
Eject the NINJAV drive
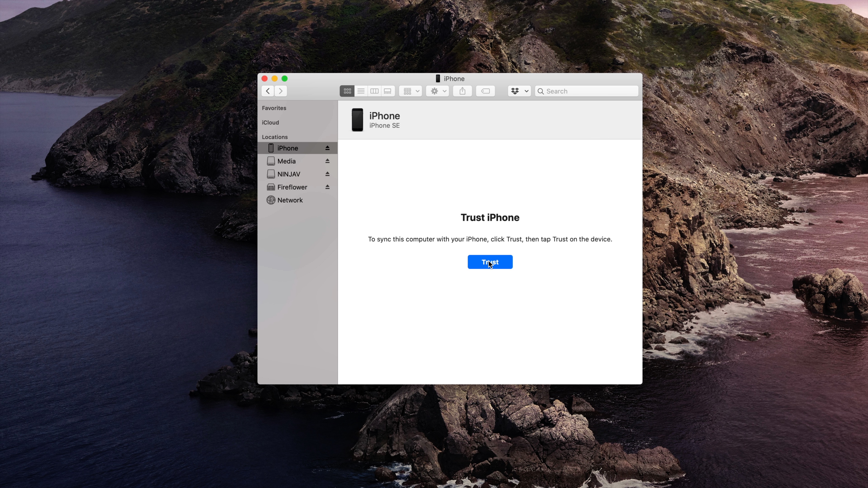pos(327,174)
